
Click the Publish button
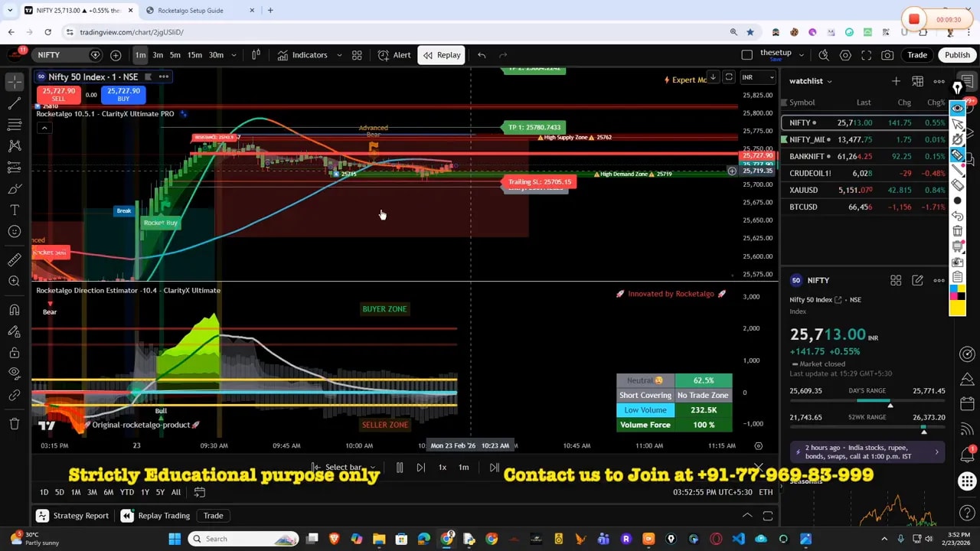pos(956,54)
